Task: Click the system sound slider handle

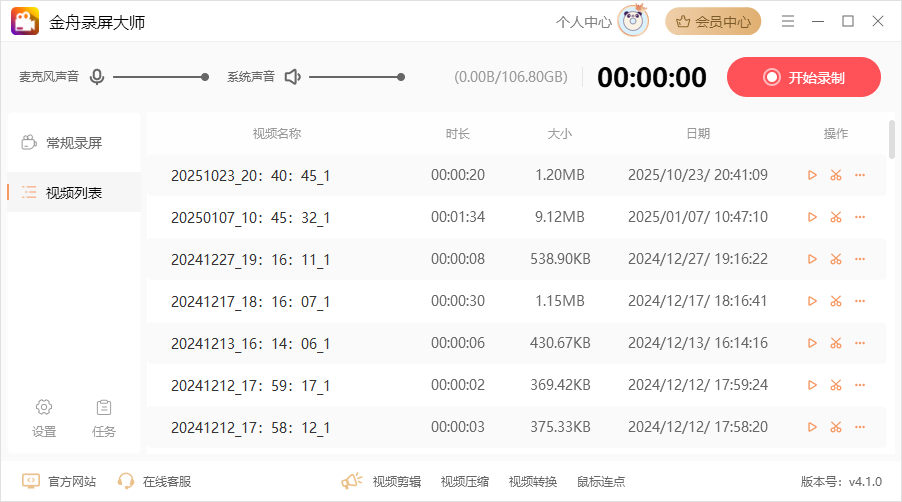Action: (401, 77)
